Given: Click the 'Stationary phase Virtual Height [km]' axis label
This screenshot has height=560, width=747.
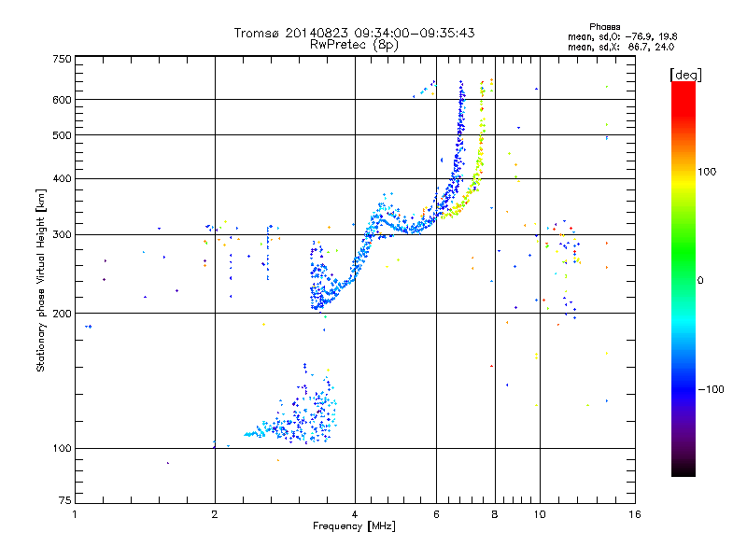Looking at the screenshot, I should 41,280.
